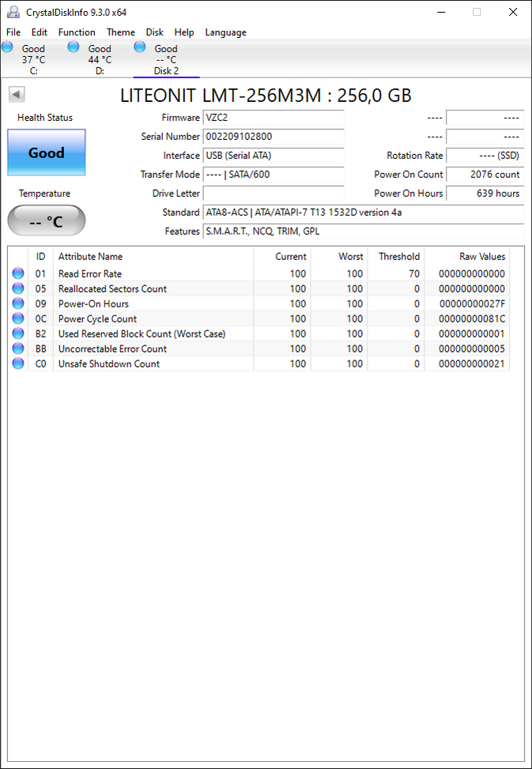
Task: Open the Language menu
Action: [225, 32]
